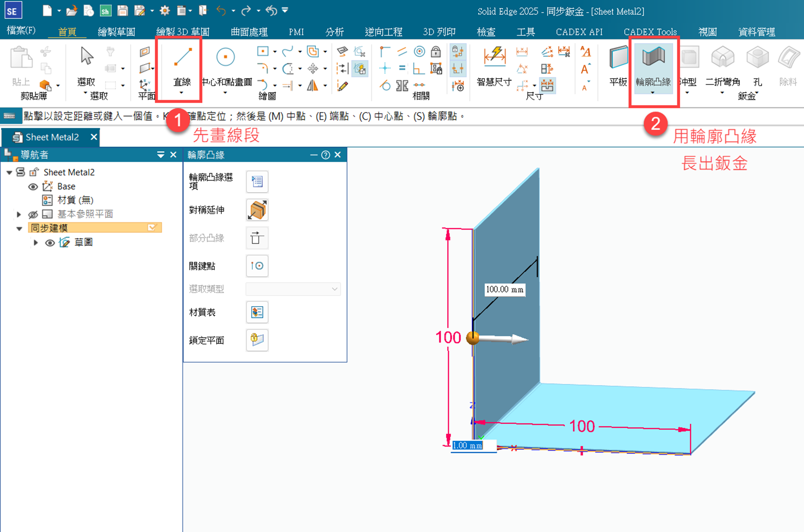Open the 材質表 material table button
Image resolution: width=804 pixels, height=532 pixels.
coord(257,312)
